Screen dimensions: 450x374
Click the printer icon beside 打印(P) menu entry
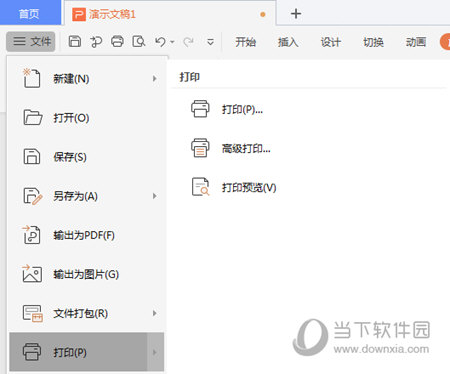pyautogui.click(x=32, y=352)
